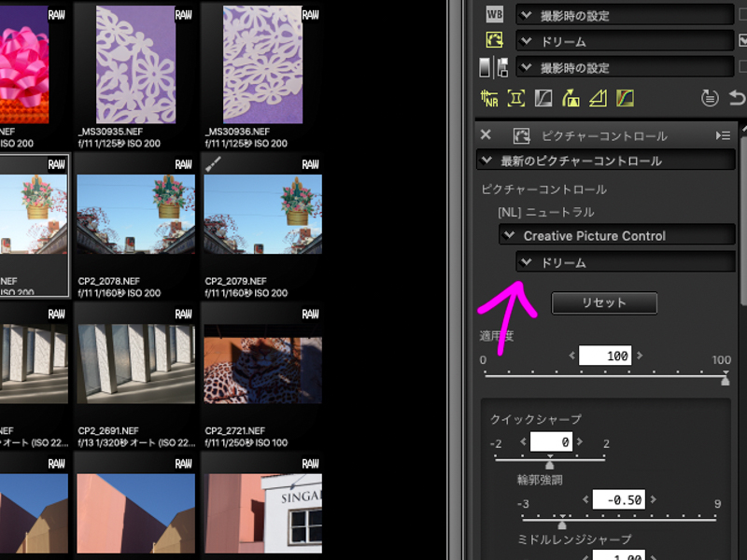Open the ピクチャーコントロール panel options menu icon
This screenshot has width=747, height=560.
723,135
